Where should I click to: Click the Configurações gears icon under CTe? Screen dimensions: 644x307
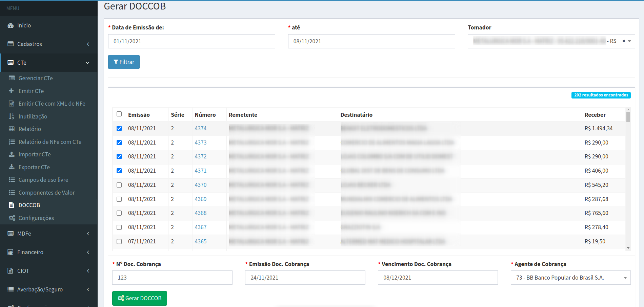click(x=12, y=218)
